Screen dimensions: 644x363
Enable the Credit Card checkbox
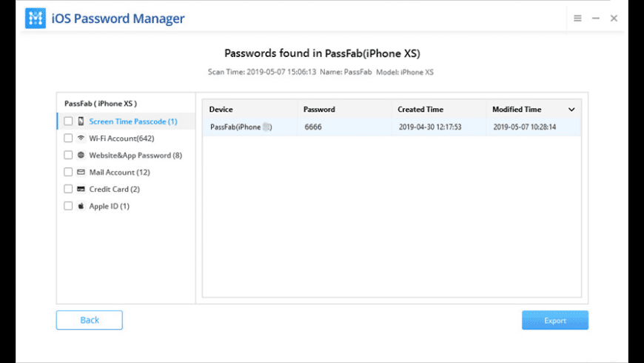click(x=68, y=189)
